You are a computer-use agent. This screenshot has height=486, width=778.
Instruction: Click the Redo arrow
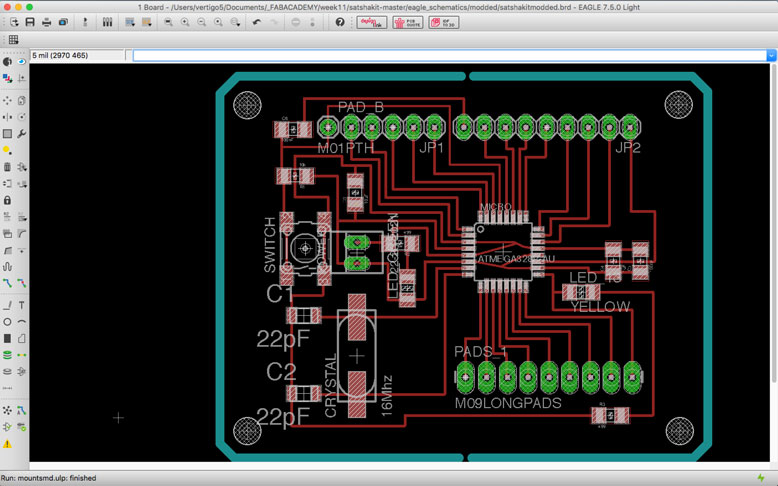coord(273,22)
